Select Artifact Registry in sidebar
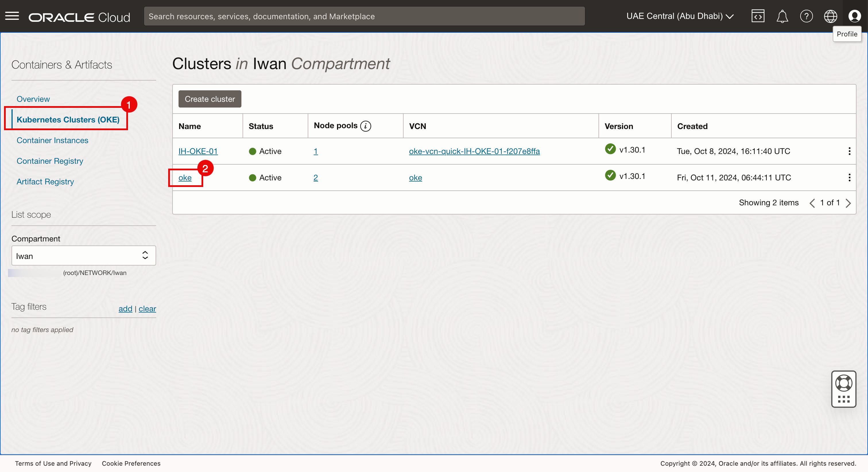868x472 pixels. [45, 182]
